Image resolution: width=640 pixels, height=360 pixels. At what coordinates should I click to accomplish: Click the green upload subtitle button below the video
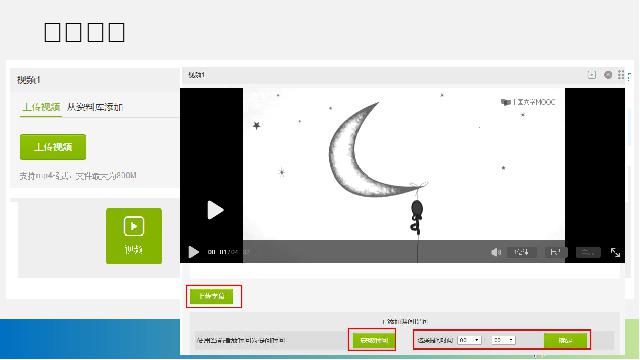pos(211,296)
